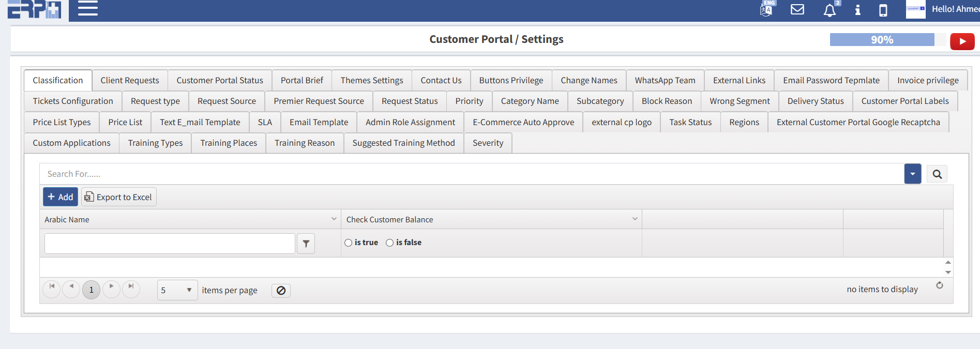Click the 90% progress bar

pos(882,40)
